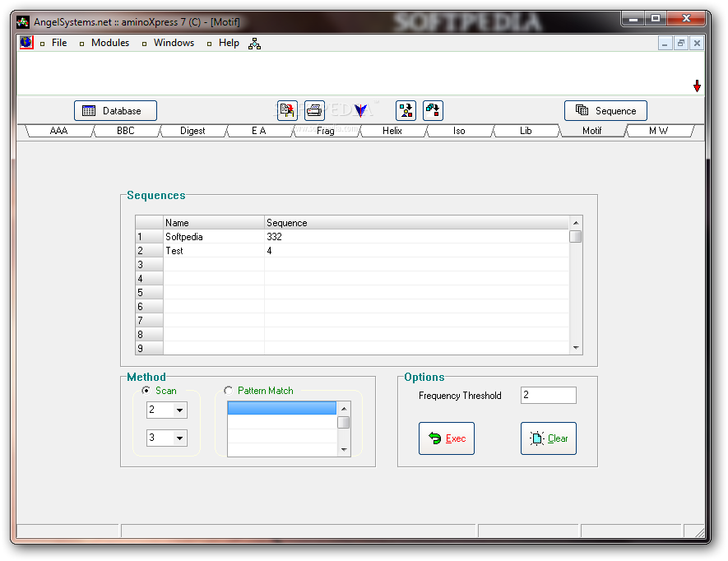Select the Motif tab
Viewport: 728px width, 561px height.
click(592, 131)
